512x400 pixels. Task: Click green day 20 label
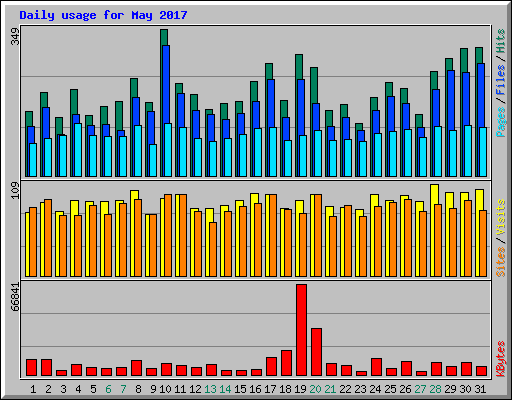click(x=315, y=389)
